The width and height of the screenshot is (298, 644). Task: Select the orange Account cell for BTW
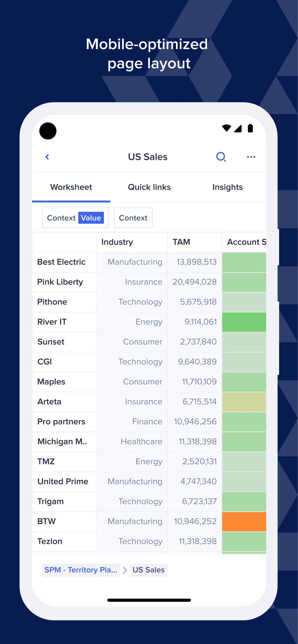(x=244, y=522)
